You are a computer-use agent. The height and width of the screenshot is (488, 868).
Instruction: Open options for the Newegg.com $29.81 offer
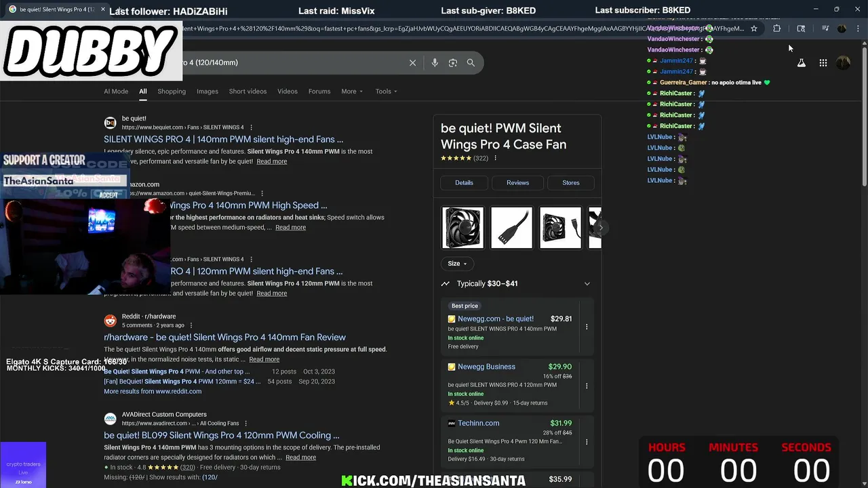pyautogui.click(x=587, y=327)
